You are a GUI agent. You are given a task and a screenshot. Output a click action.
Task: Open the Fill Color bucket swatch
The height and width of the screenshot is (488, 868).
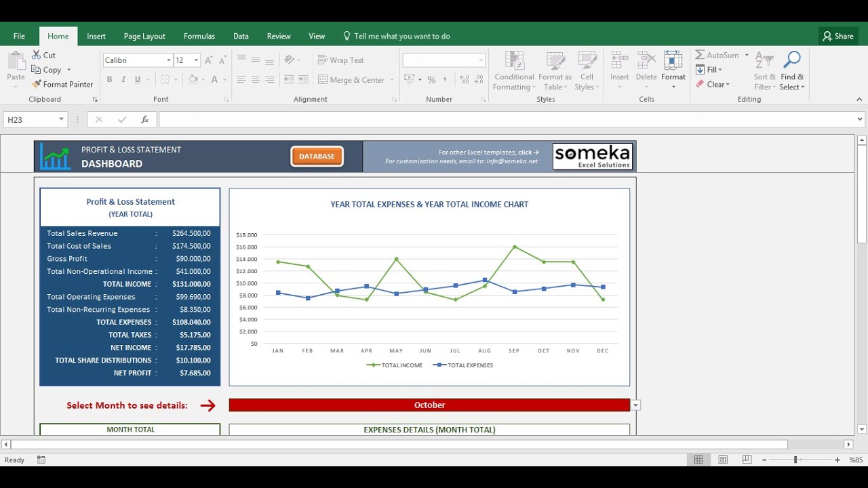193,79
